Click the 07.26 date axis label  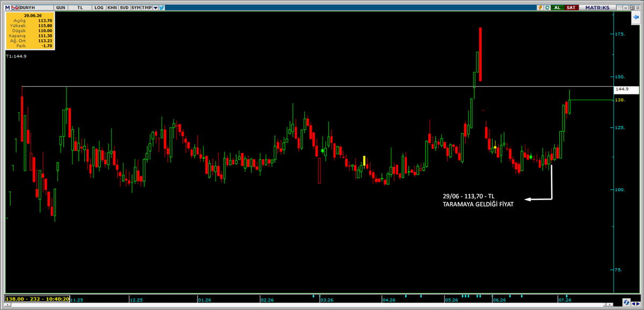pyautogui.click(x=566, y=300)
